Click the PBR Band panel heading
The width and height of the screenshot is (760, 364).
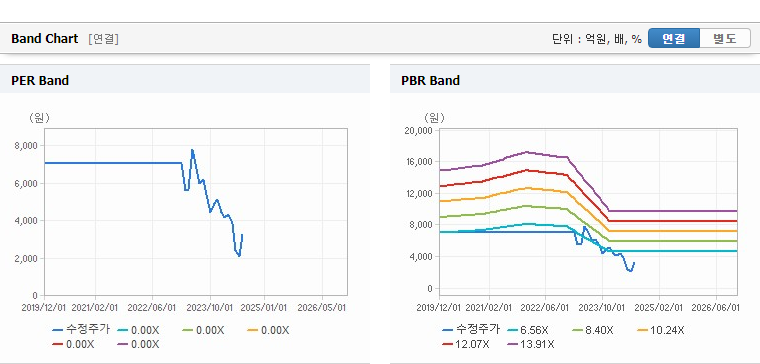pos(430,80)
